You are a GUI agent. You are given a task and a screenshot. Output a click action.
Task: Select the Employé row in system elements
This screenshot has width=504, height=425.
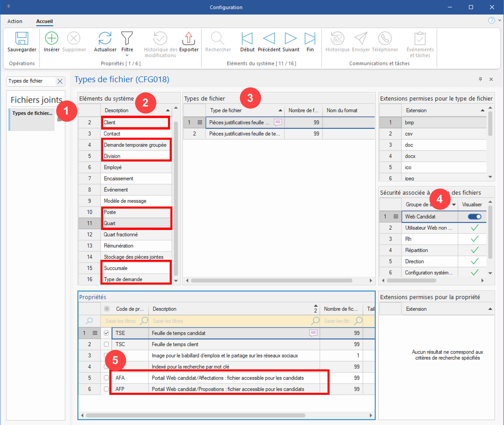pos(113,167)
